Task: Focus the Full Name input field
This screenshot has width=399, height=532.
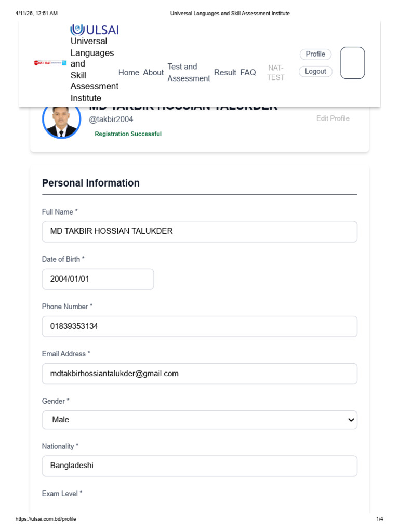Action: coord(199,232)
